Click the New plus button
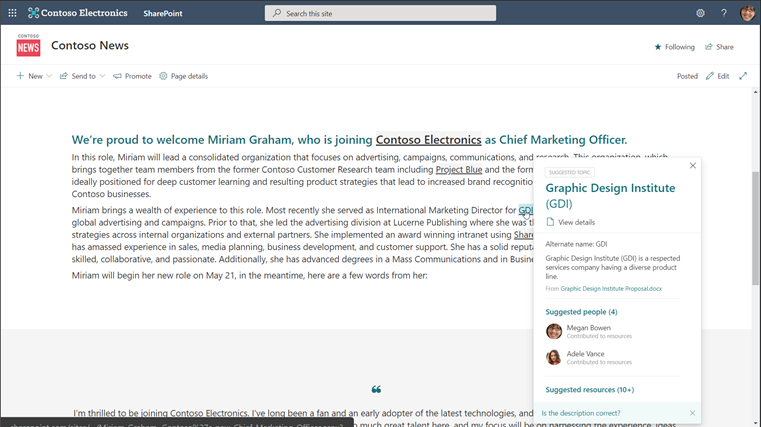This screenshot has height=427, width=761. (29, 76)
